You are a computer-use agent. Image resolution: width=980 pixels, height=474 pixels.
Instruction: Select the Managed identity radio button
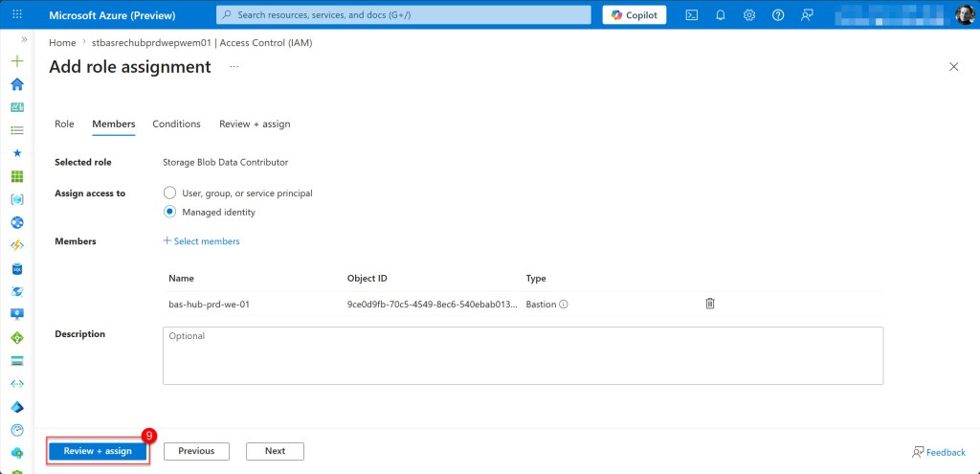point(170,212)
